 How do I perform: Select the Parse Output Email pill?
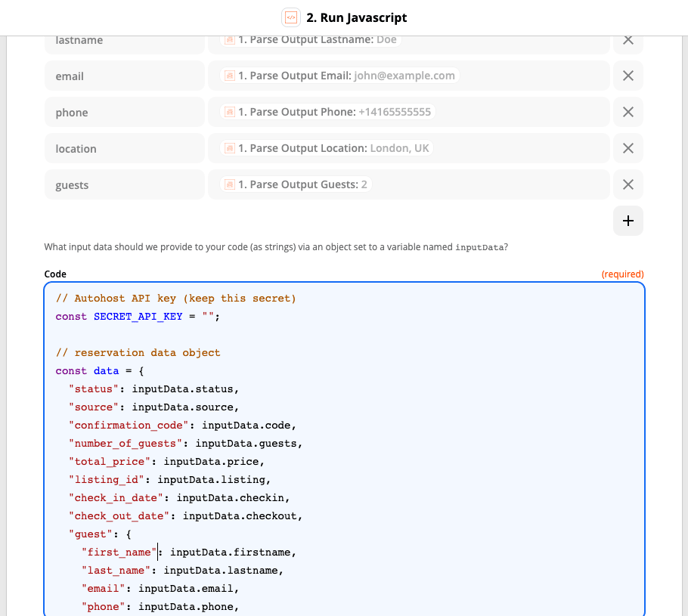coord(339,75)
